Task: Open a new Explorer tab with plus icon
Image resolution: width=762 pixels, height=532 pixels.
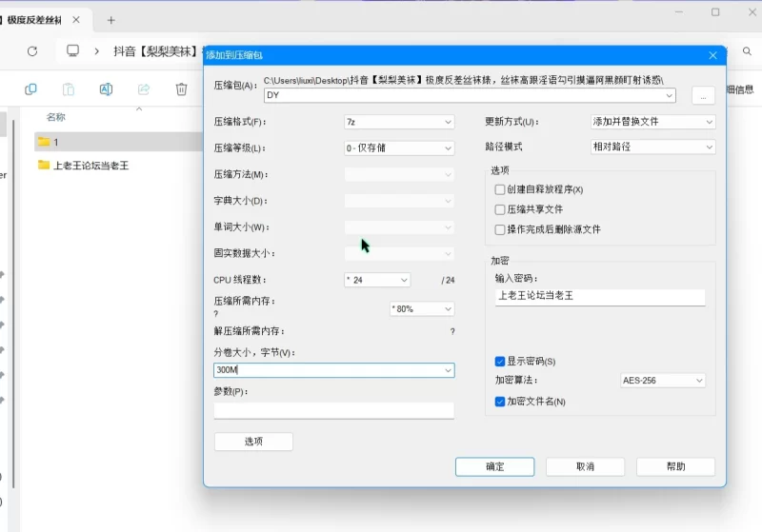Action: [111, 20]
